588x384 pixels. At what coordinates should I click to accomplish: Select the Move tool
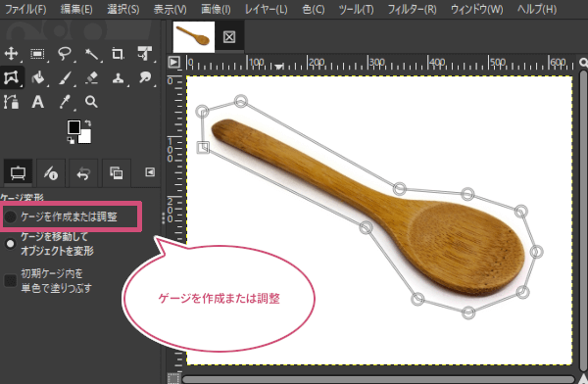click(11, 54)
